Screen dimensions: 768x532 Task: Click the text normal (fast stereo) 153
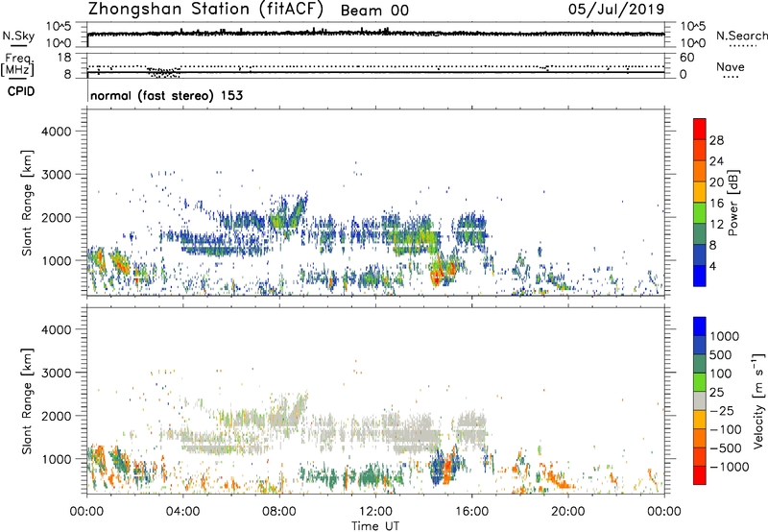tap(166, 95)
